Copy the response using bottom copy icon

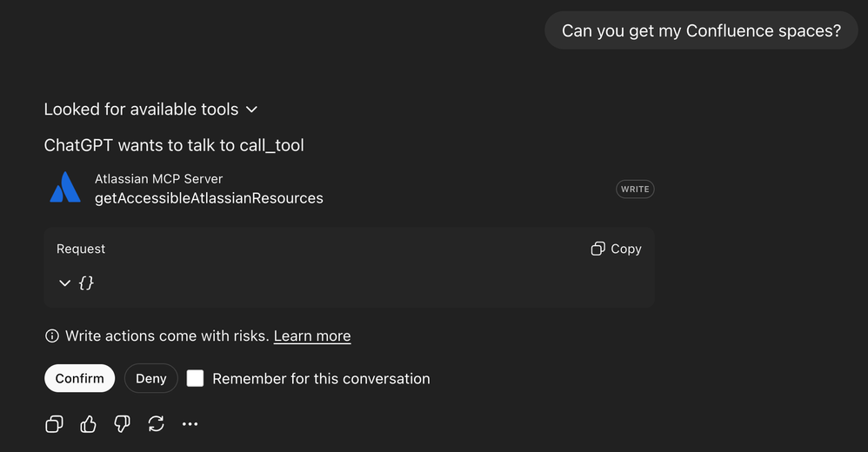pos(54,423)
